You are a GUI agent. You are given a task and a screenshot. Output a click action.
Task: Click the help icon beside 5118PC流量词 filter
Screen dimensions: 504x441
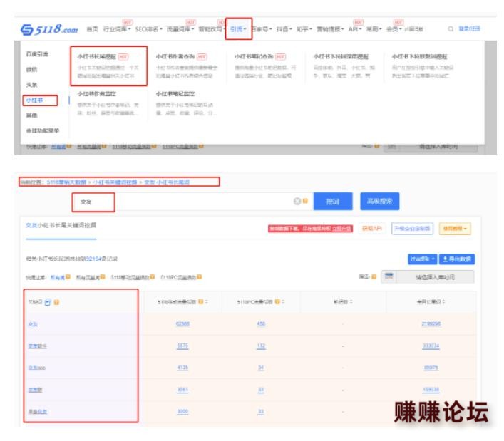pos(200,277)
